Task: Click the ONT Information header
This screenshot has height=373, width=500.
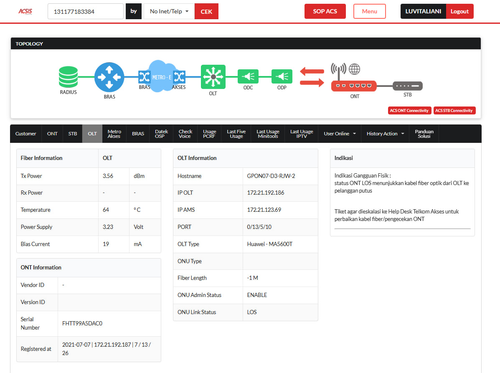Action: point(89,267)
